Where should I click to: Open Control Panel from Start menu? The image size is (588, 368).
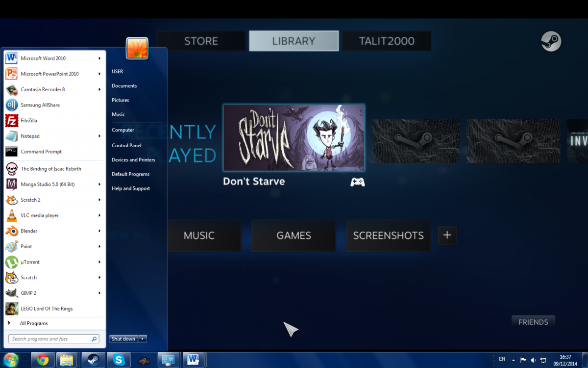(126, 145)
